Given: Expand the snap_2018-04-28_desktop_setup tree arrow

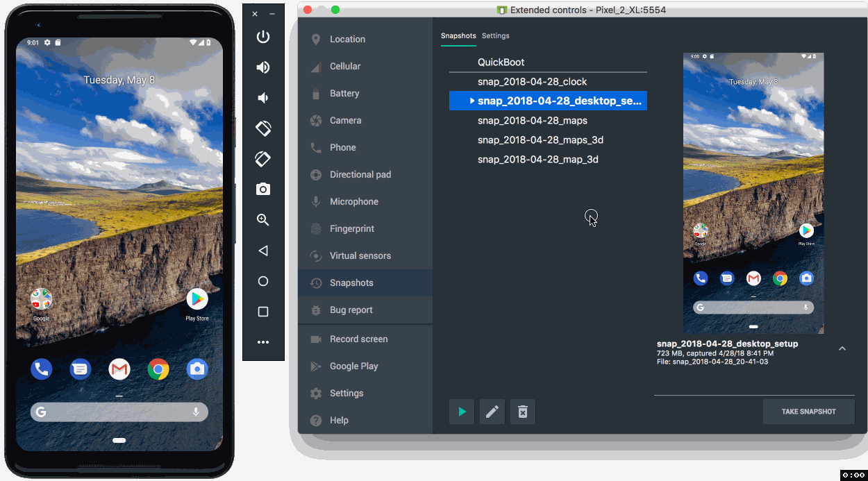Looking at the screenshot, I should (x=472, y=101).
